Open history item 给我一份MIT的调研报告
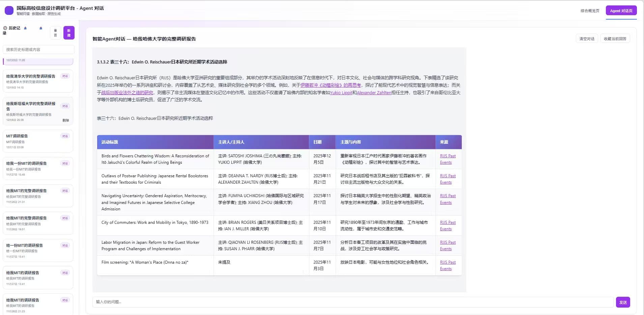This screenshot has width=644, height=315. [38, 168]
